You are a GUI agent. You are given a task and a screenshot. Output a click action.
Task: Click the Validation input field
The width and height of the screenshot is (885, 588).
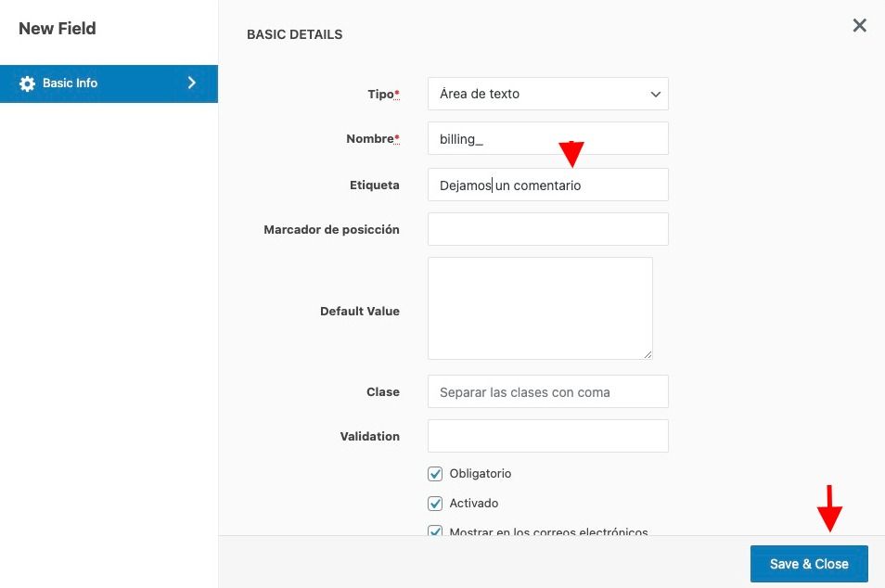tap(548, 436)
